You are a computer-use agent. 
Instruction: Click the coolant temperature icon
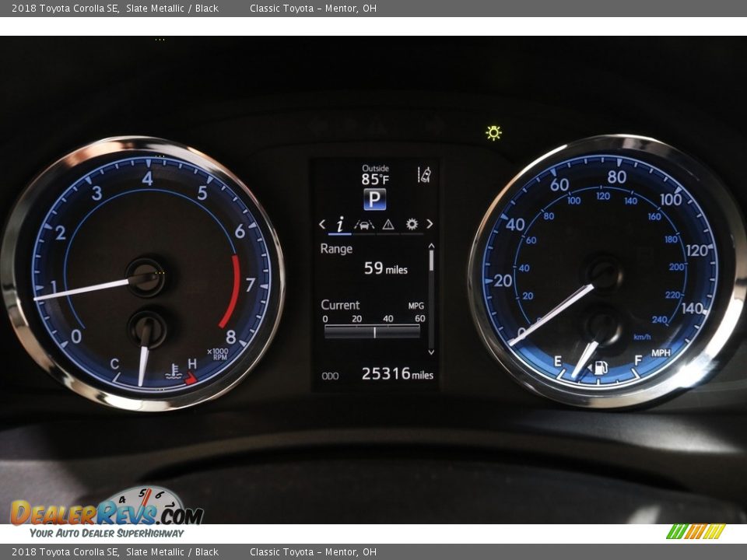click(174, 371)
